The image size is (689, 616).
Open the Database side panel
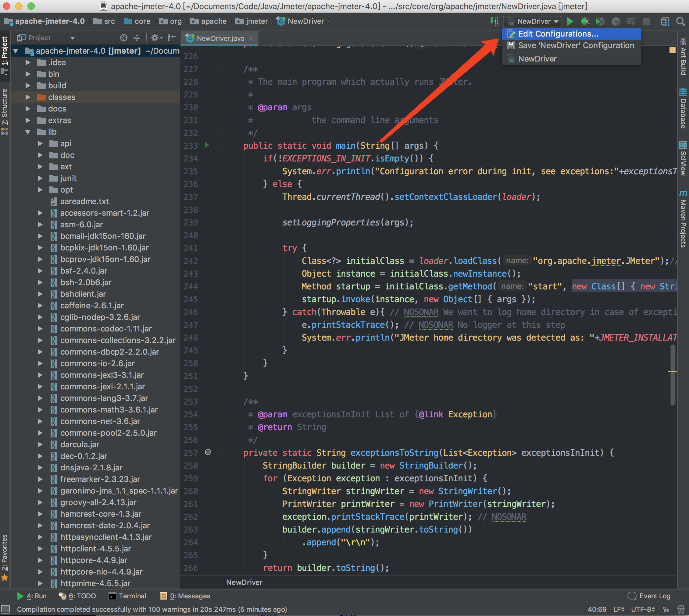click(x=683, y=109)
